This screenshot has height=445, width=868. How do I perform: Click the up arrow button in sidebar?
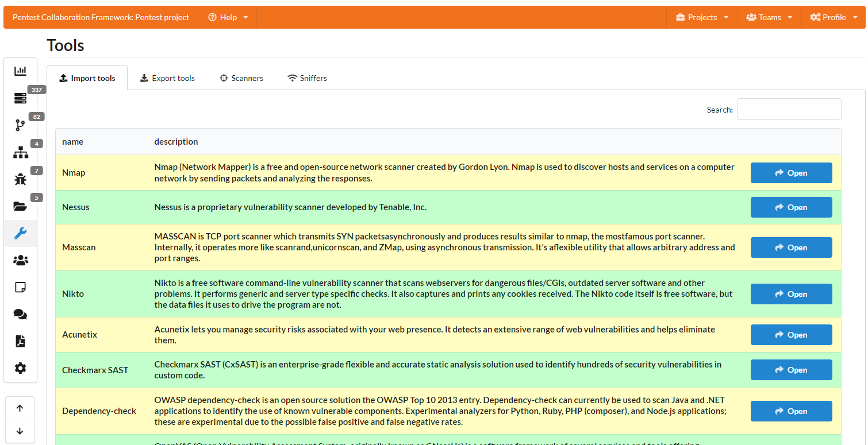click(20, 408)
